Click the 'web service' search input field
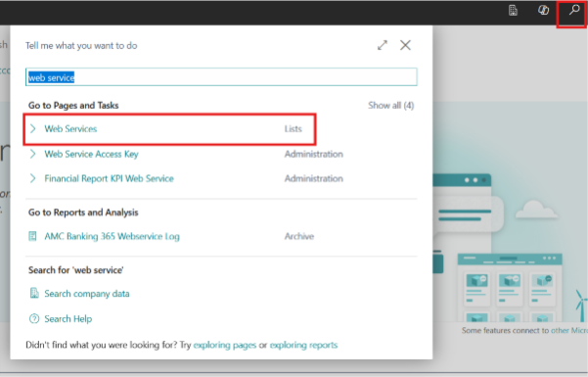The width and height of the screenshot is (588, 377). [221, 77]
